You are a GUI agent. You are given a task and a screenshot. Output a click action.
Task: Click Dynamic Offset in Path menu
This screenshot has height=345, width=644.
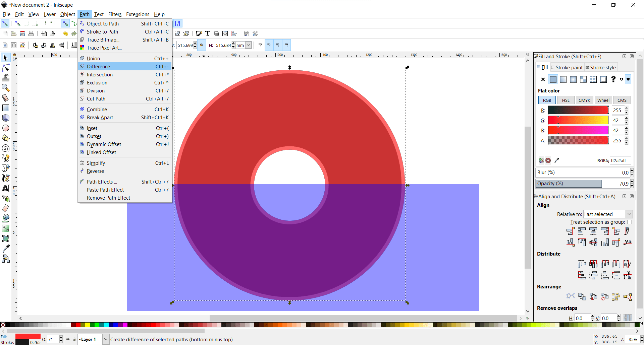(125, 144)
